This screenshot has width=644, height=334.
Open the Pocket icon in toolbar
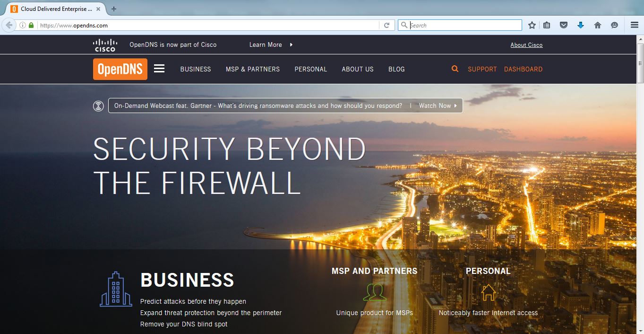[x=564, y=25]
